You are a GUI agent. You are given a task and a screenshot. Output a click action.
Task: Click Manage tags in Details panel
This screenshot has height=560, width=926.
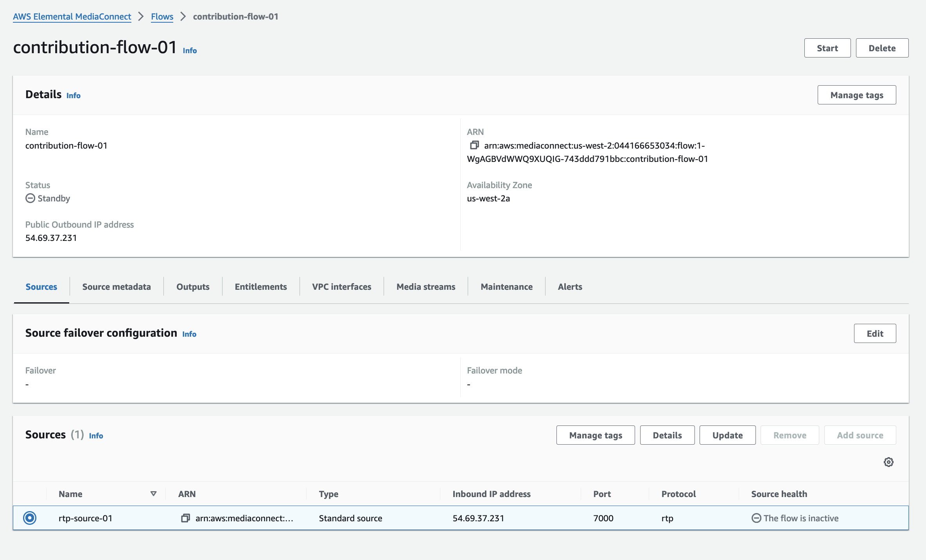[856, 95]
